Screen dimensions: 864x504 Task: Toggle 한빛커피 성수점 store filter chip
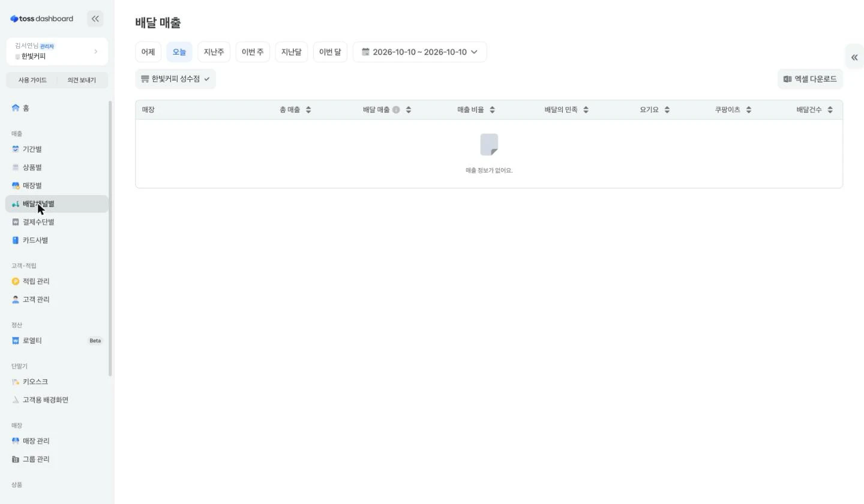coord(175,79)
